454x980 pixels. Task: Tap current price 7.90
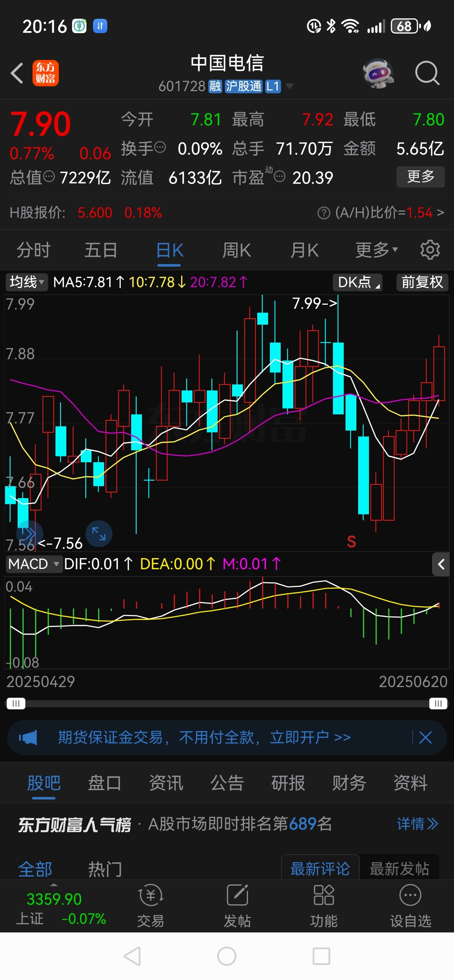[x=40, y=124]
